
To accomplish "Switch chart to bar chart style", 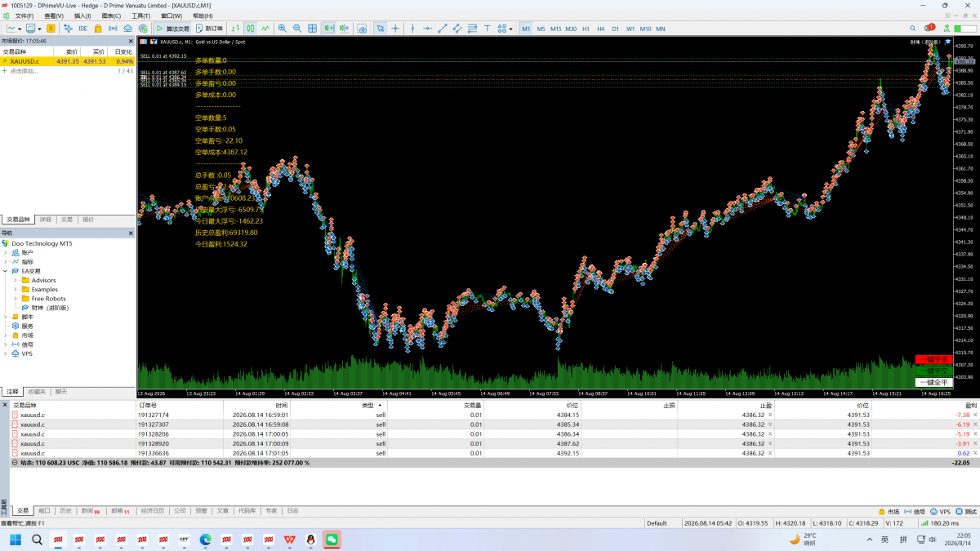I will [x=236, y=29].
